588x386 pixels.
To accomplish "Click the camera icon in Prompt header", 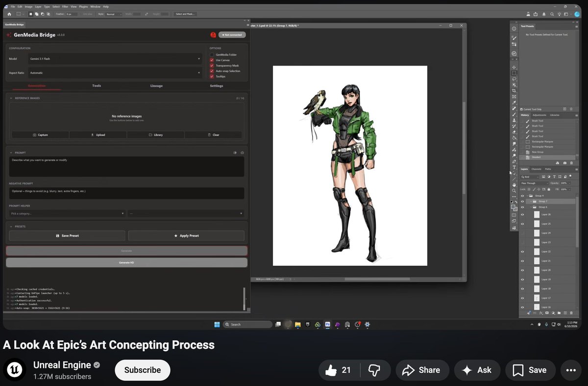I will (x=243, y=153).
